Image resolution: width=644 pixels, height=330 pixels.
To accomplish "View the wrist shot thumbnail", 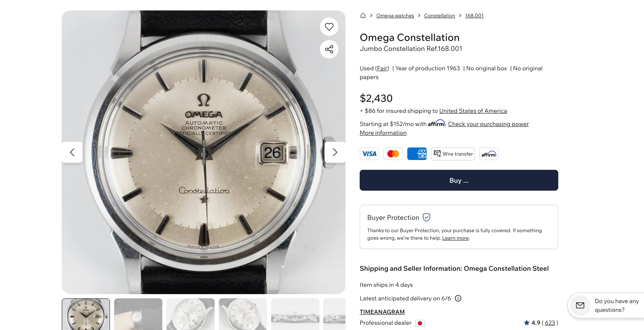I will pos(138,314).
